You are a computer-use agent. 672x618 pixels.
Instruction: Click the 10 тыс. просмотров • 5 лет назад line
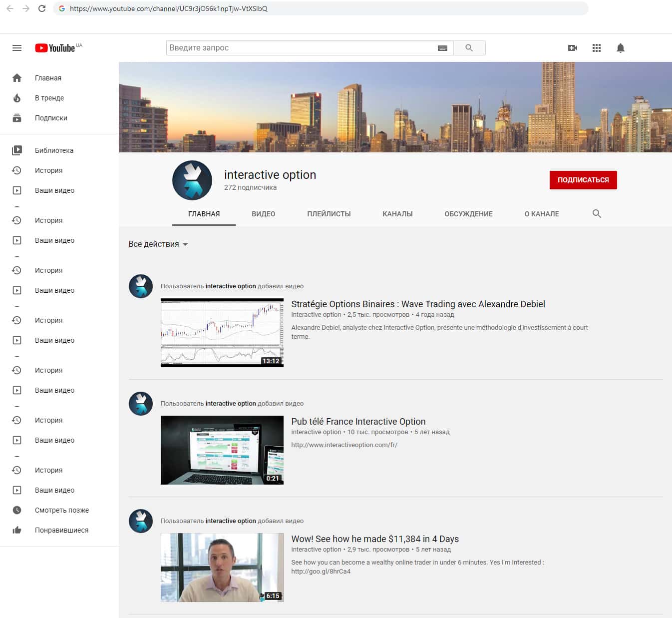(398, 432)
